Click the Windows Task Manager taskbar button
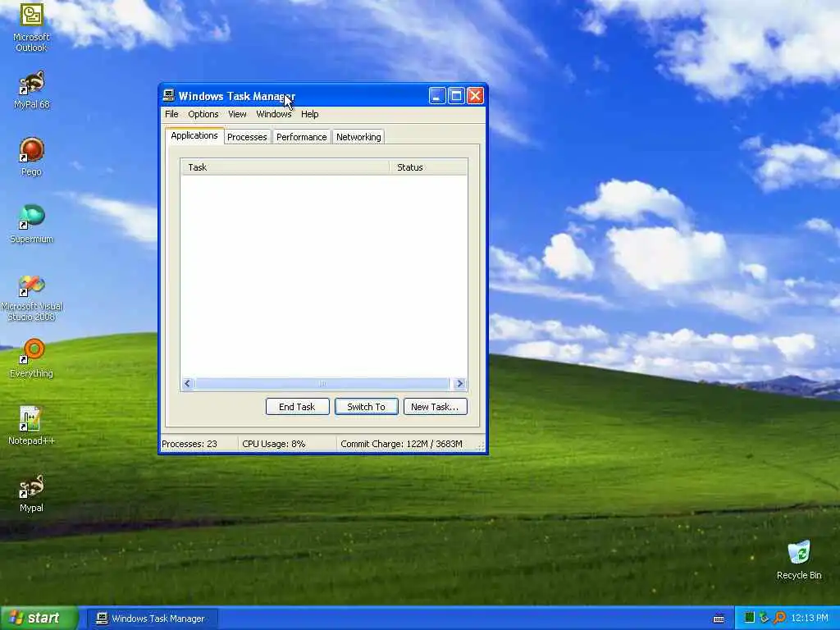 click(152, 619)
